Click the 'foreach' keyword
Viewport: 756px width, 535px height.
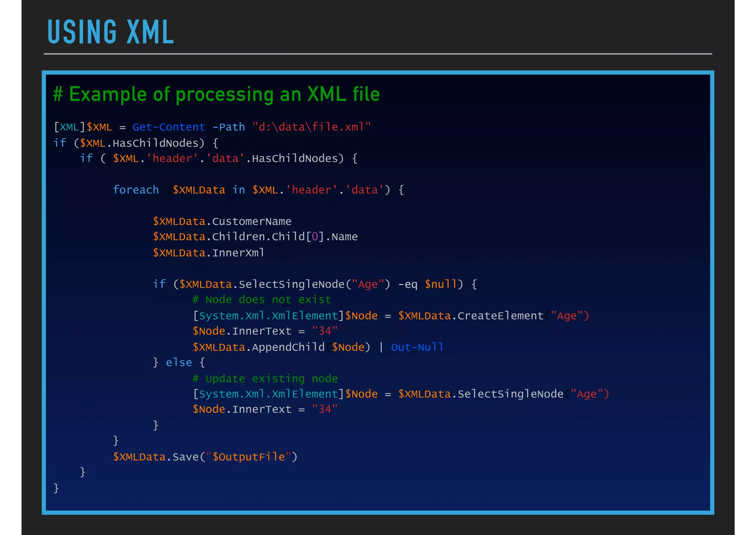click(136, 190)
